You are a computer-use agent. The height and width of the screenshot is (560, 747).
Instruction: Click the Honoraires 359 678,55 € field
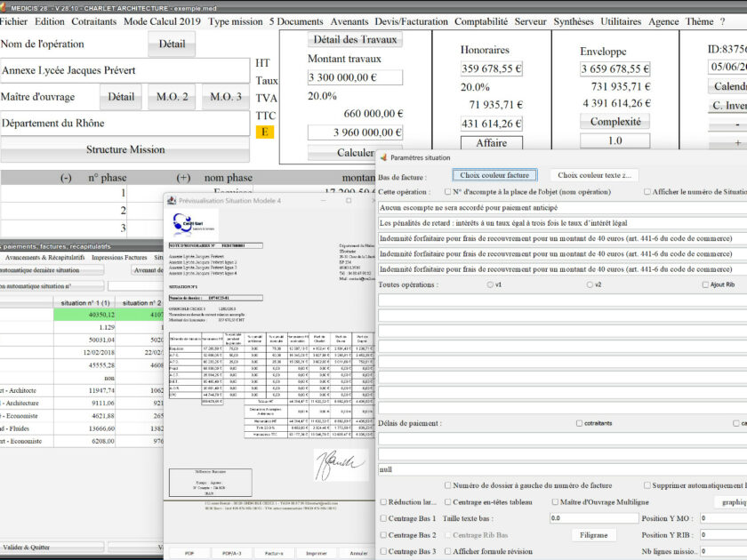492,68
